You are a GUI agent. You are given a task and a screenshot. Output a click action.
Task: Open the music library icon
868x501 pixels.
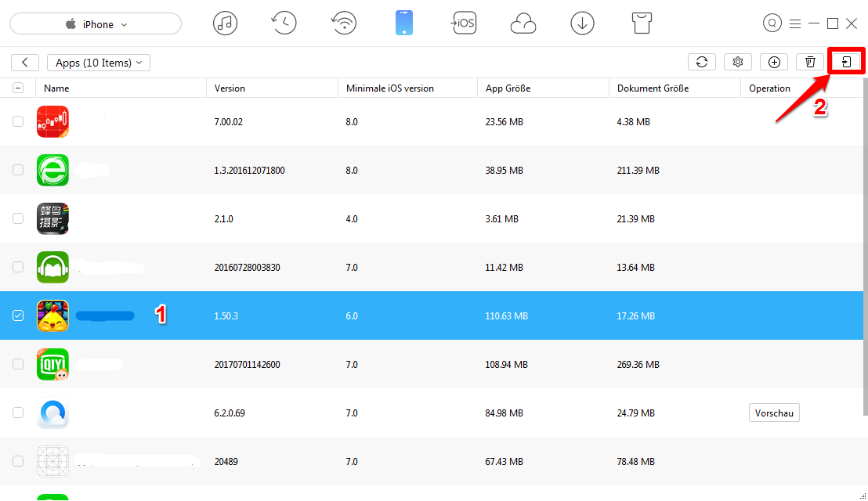click(x=225, y=23)
